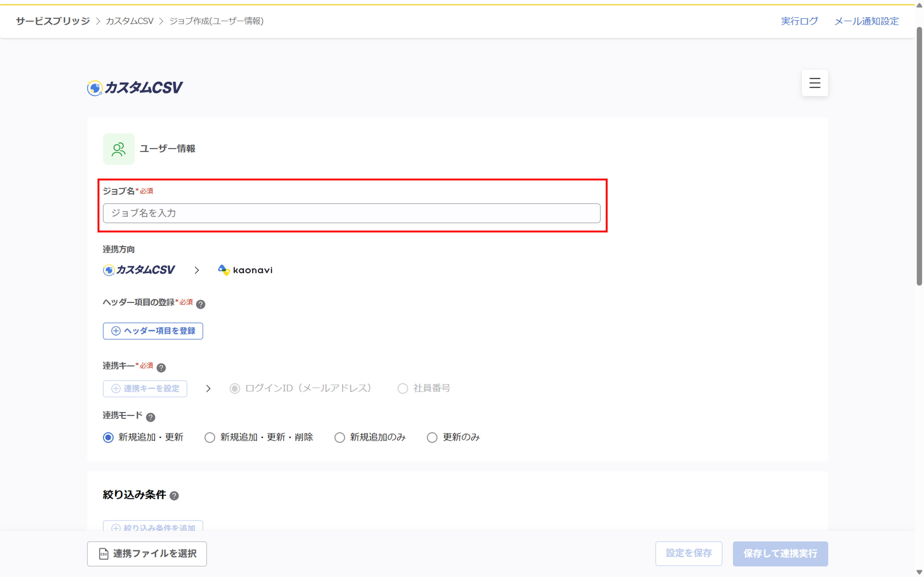Click ヘッダー項目を登録 button
This screenshot has width=924, height=577.
point(153,331)
